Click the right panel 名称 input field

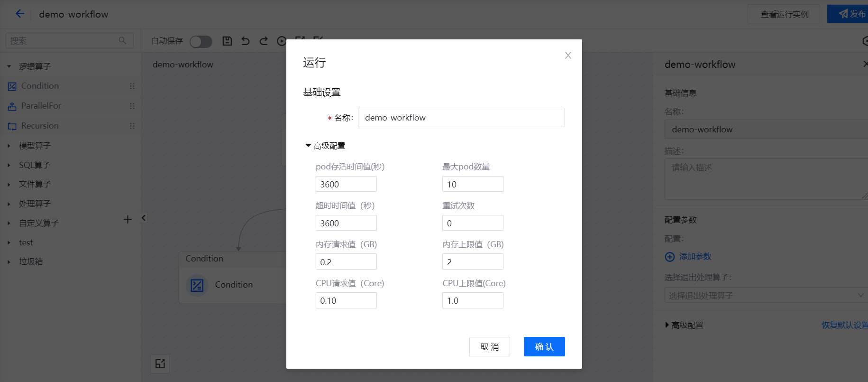pos(766,129)
